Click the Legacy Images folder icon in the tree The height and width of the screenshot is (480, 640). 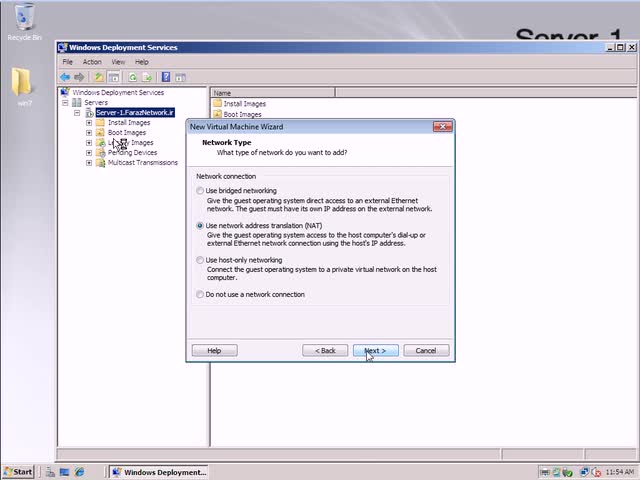pyautogui.click(x=100, y=142)
